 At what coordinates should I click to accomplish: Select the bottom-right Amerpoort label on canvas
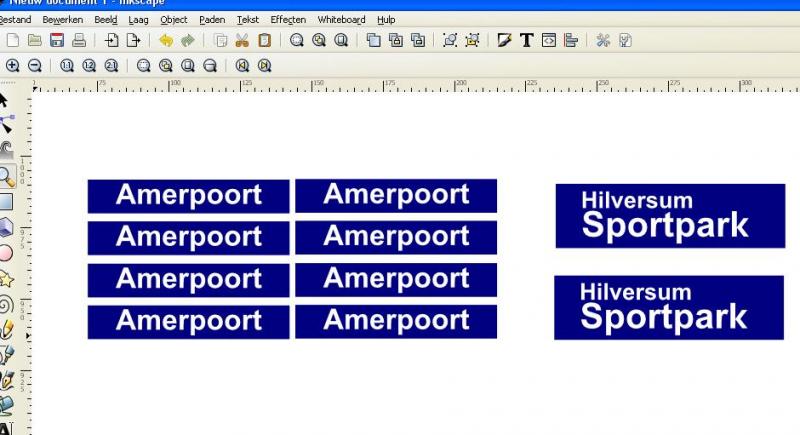(396, 322)
